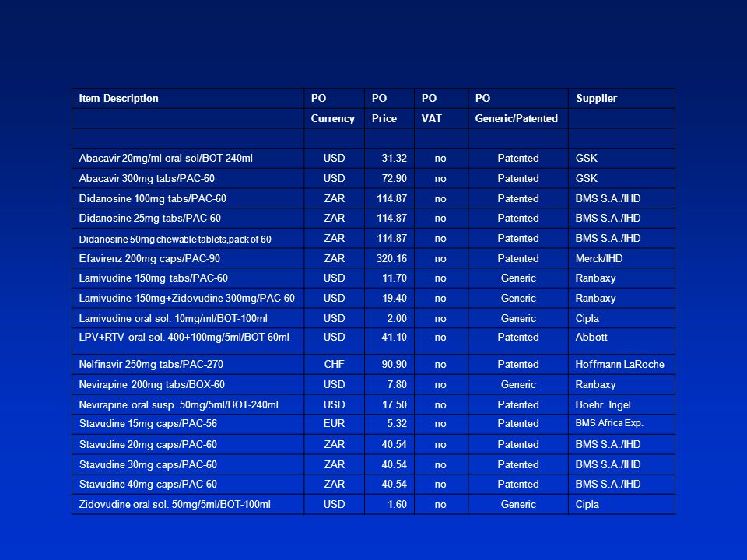Click Cipla supplier in Zidovudine row
747x560 pixels.
[x=587, y=504]
